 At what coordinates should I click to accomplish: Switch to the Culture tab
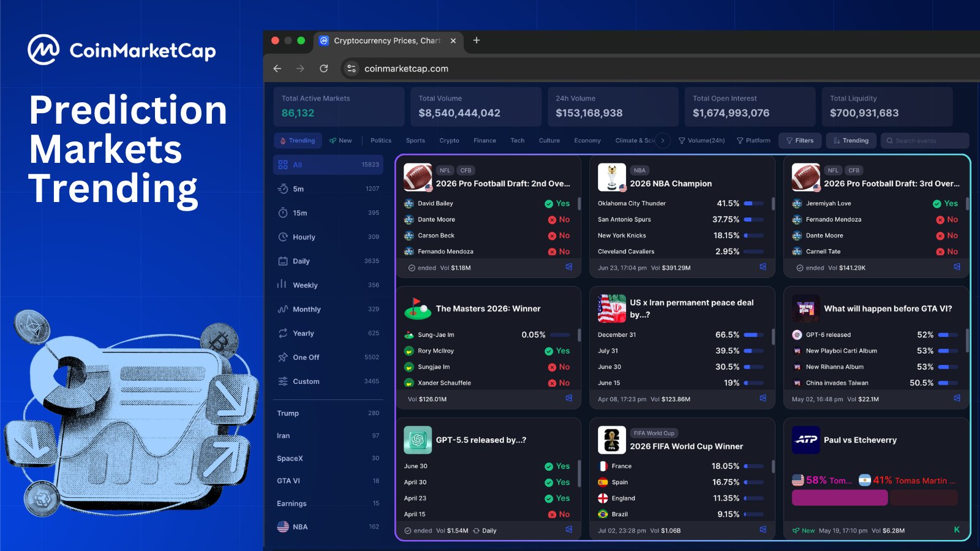pos(549,141)
